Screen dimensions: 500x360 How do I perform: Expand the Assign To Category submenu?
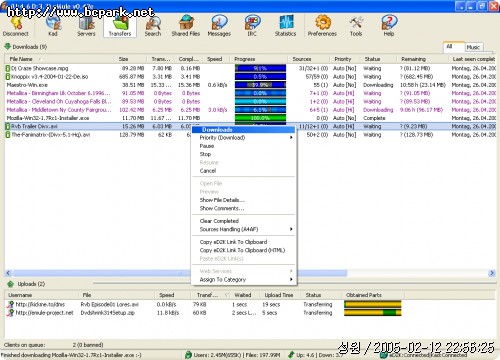click(244, 280)
